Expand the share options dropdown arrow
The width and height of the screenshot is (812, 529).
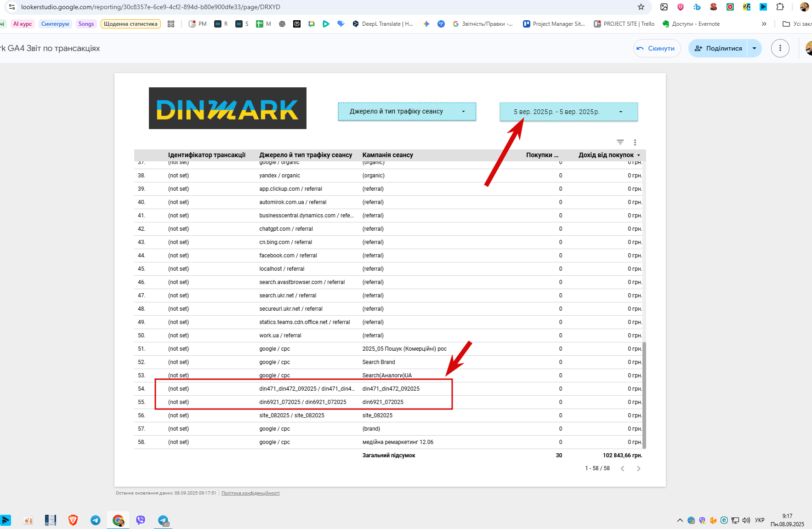tap(754, 48)
